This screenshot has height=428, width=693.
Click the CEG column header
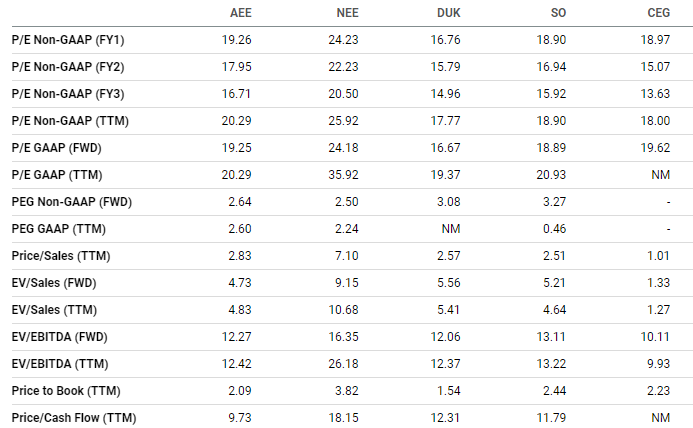[659, 13]
